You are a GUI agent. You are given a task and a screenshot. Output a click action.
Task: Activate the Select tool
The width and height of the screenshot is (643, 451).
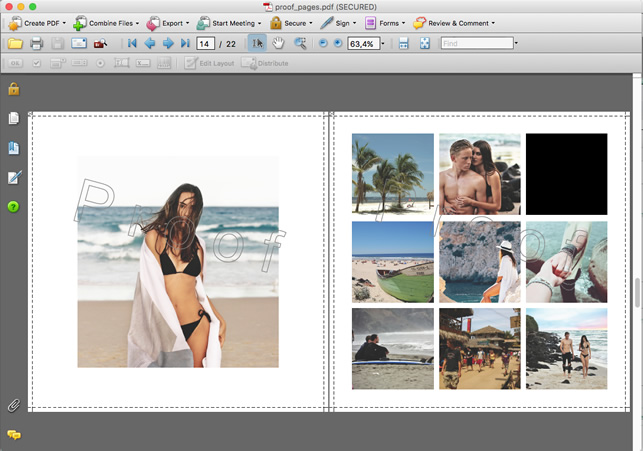tap(257, 43)
